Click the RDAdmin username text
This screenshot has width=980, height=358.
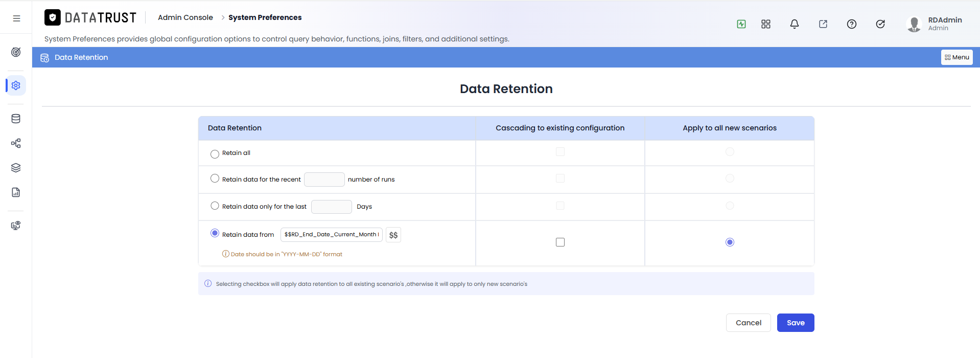945,20
